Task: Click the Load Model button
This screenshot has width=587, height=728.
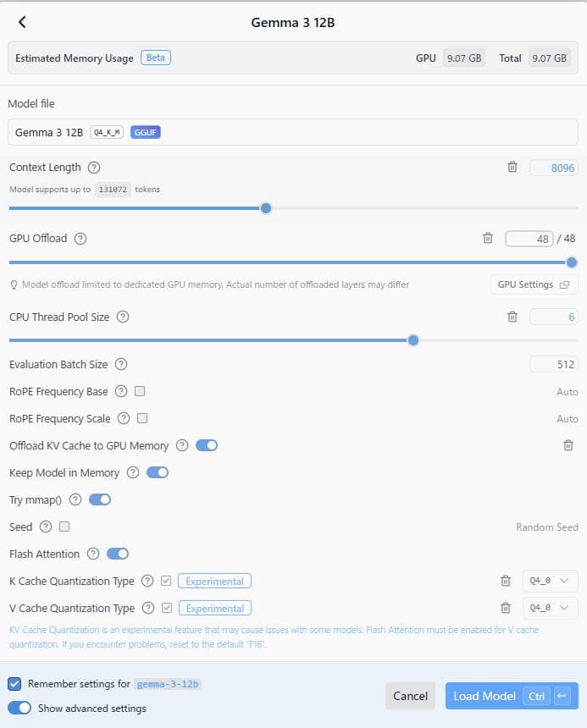Action: coord(512,696)
